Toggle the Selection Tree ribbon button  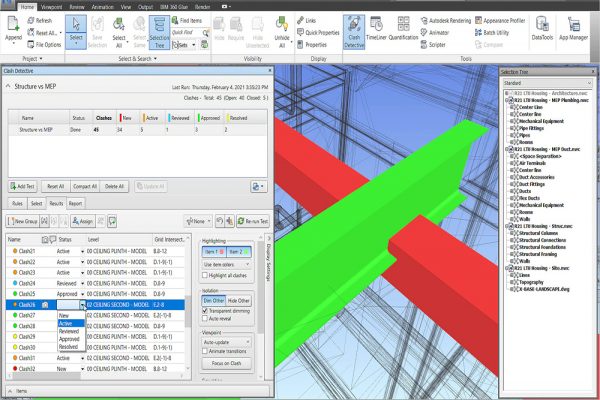[159, 32]
